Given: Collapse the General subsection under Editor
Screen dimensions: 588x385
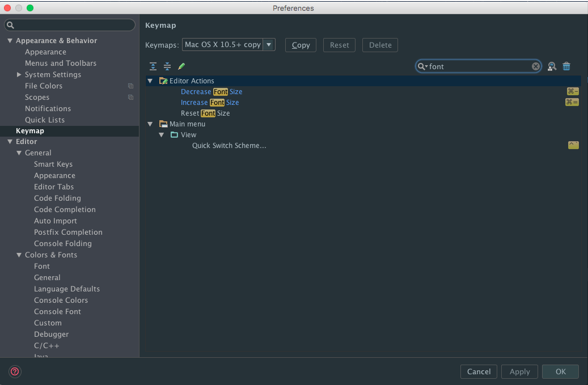Looking at the screenshot, I should 19,153.
